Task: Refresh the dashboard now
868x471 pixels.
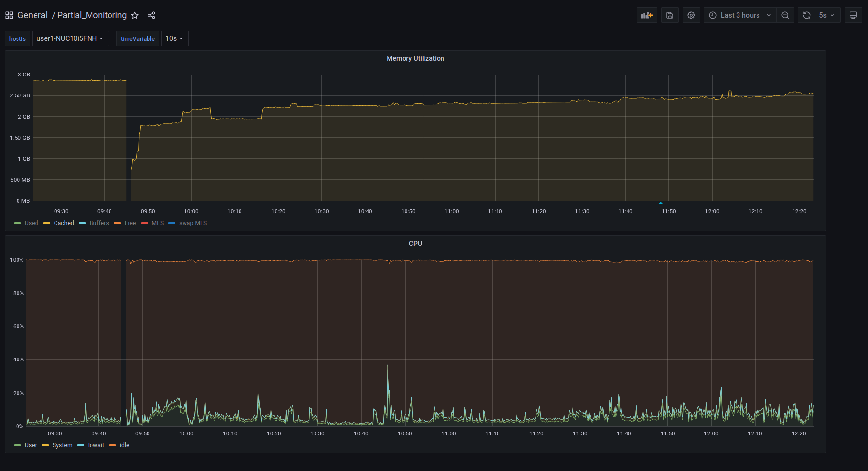Action: pos(806,15)
